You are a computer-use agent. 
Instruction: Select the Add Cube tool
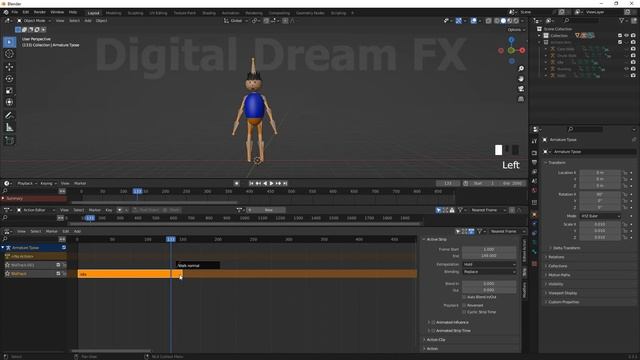point(9,141)
